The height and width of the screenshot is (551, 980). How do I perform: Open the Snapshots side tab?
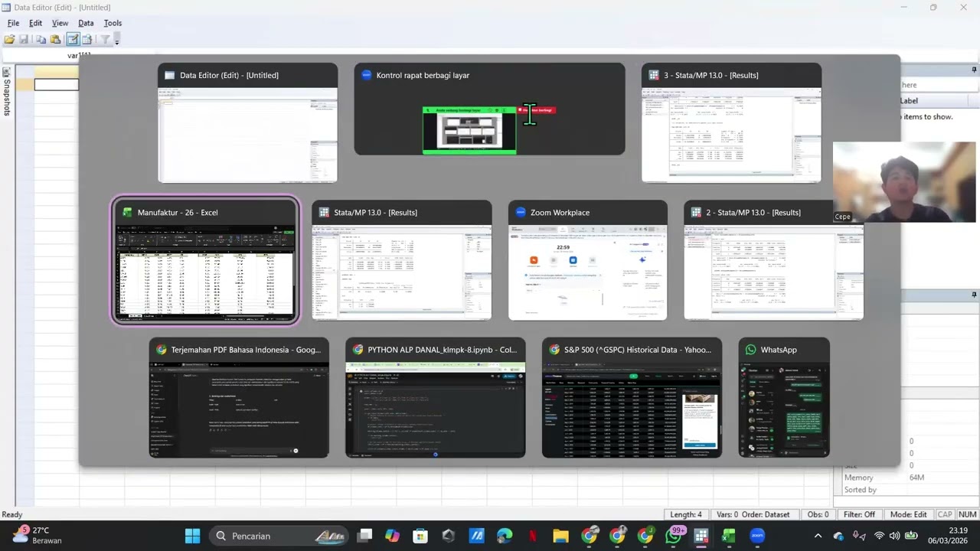7,91
